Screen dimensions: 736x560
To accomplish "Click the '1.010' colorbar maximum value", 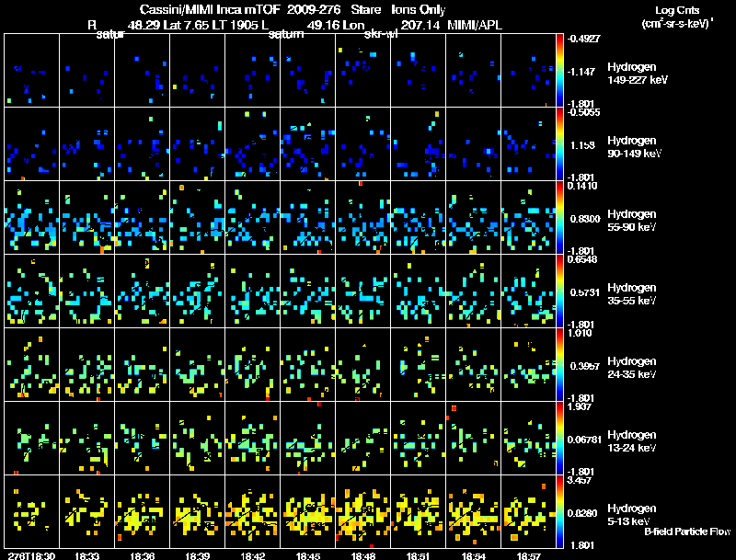I will [x=580, y=333].
